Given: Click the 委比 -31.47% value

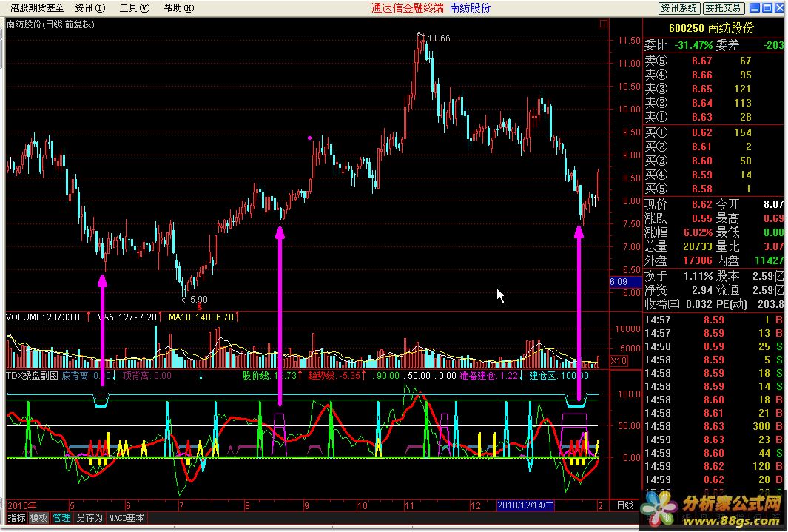Looking at the screenshot, I should pyautogui.click(x=693, y=45).
